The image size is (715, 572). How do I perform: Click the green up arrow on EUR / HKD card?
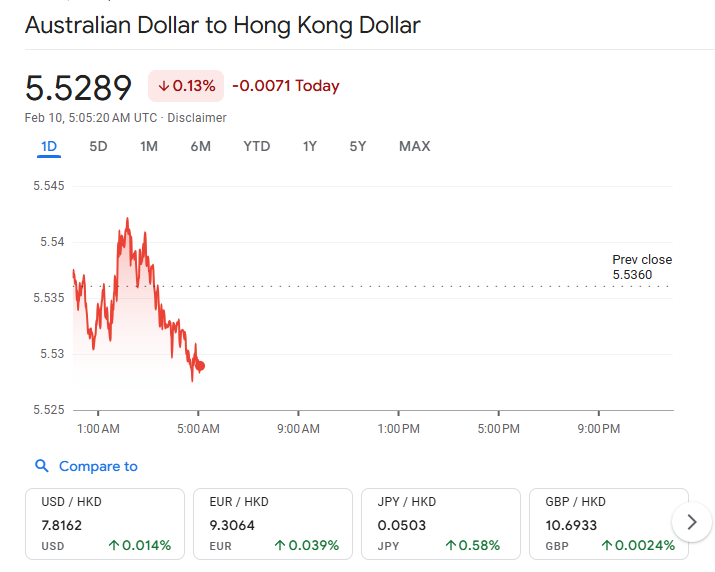[x=280, y=546]
